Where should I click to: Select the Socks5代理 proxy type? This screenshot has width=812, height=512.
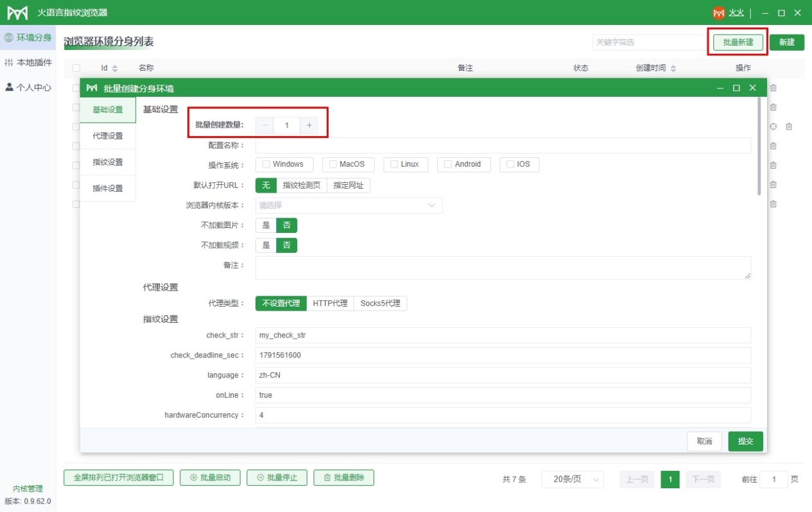coord(380,303)
